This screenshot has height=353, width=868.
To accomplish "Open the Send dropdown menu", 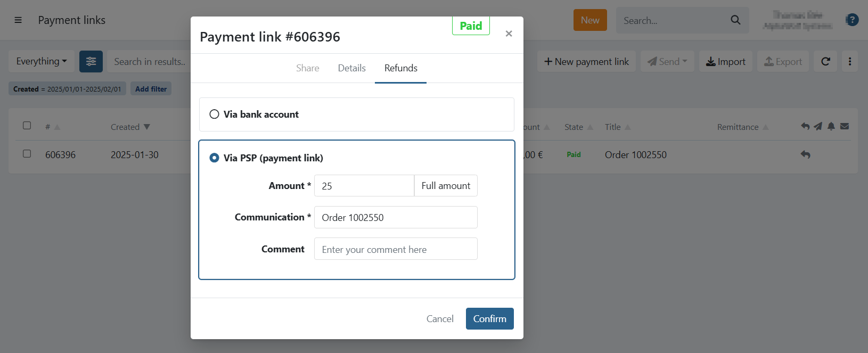I will (x=667, y=62).
